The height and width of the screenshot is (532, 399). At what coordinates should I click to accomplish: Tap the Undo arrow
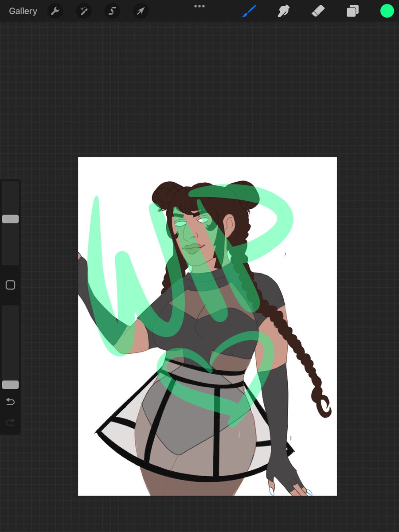click(10, 402)
